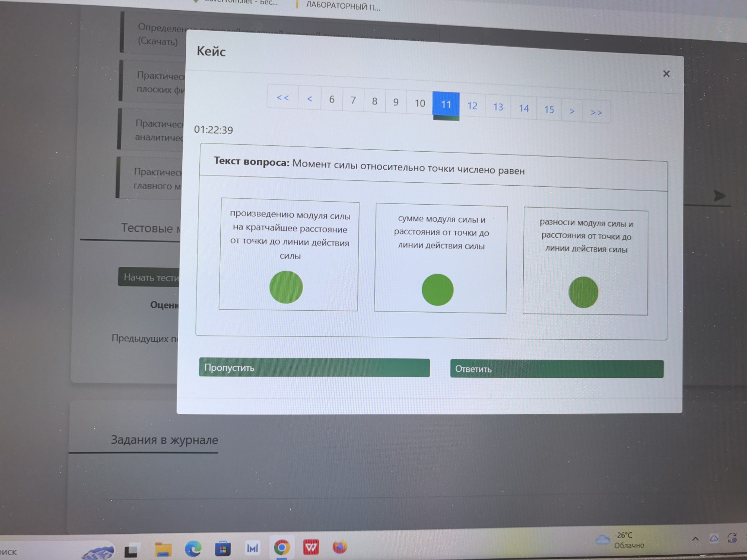Click the Пропустить button
Image resolution: width=747 pixels, height=560 pixels.
coord(314,367)
